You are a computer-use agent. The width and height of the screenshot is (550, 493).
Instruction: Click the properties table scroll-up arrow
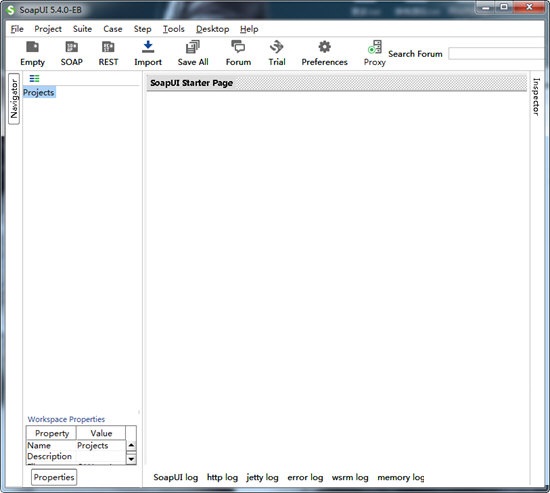click(131, 445)
